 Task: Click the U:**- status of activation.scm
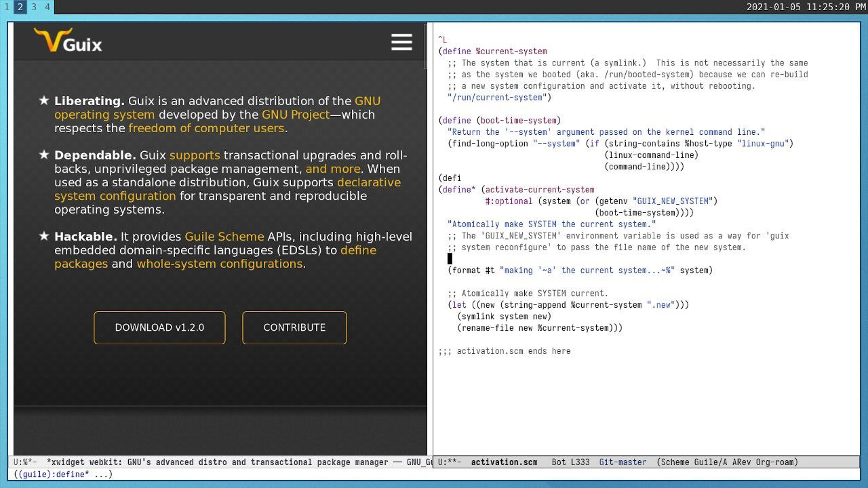(450, 462)
